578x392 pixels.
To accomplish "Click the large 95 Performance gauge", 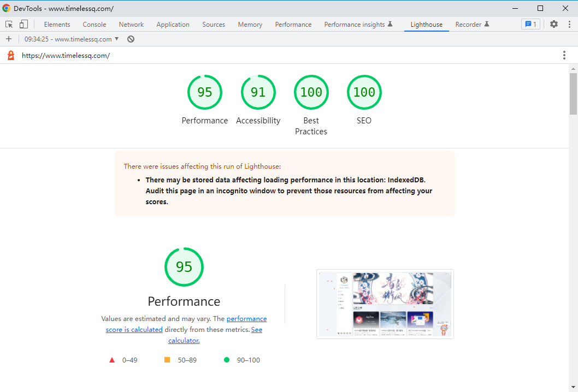I will coord(184,267).
